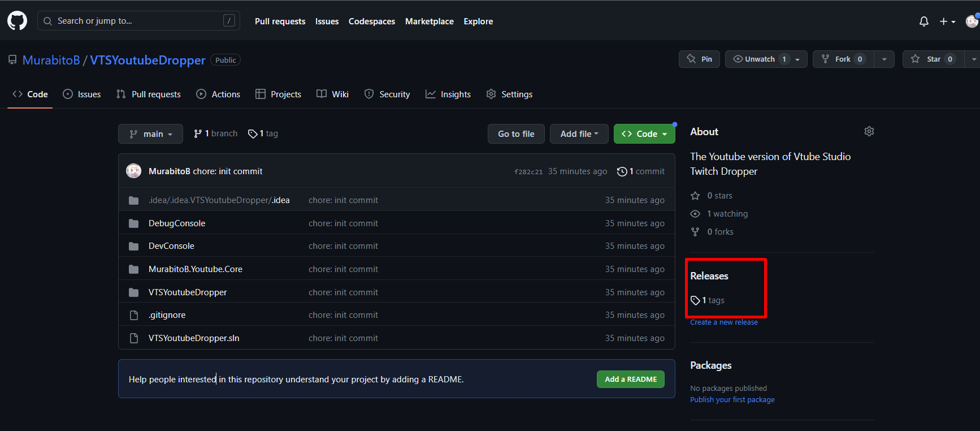Viewport: 980px width, 431px height.
Task: Open the Security tab
Action: pyautogui.click(x=387, y=94)
